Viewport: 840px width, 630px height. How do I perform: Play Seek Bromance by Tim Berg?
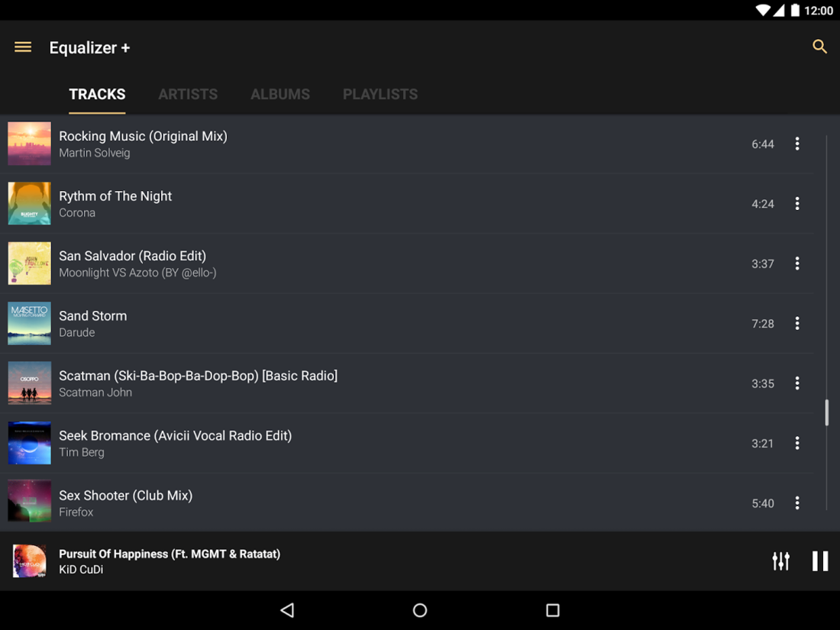pyautogui.click(x=407, y=443)
